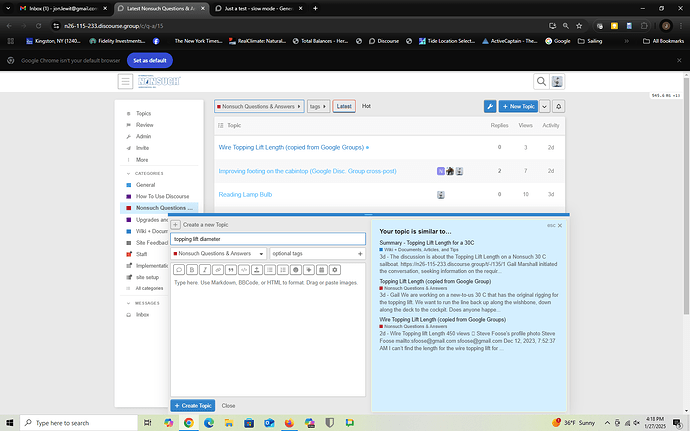
Task: Open the user avatar menu in header
Action: click(x=558, y=81)
